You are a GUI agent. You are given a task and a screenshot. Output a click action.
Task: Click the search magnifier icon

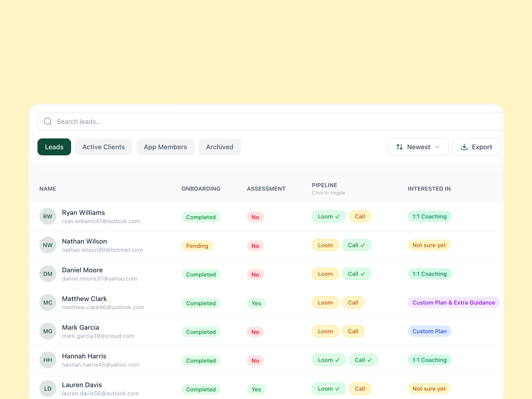pos(48,121)
